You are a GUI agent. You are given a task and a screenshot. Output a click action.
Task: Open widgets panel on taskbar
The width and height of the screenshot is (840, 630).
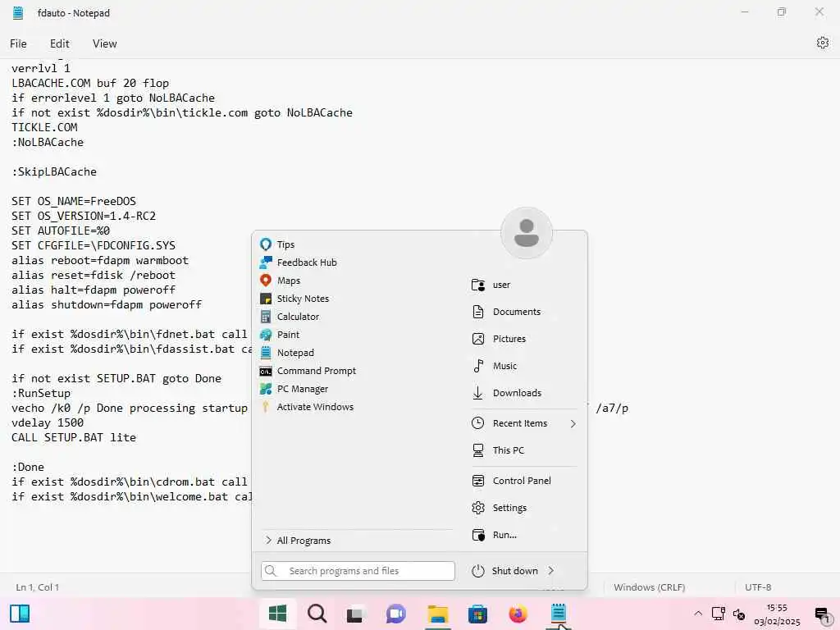pos(20,614)
